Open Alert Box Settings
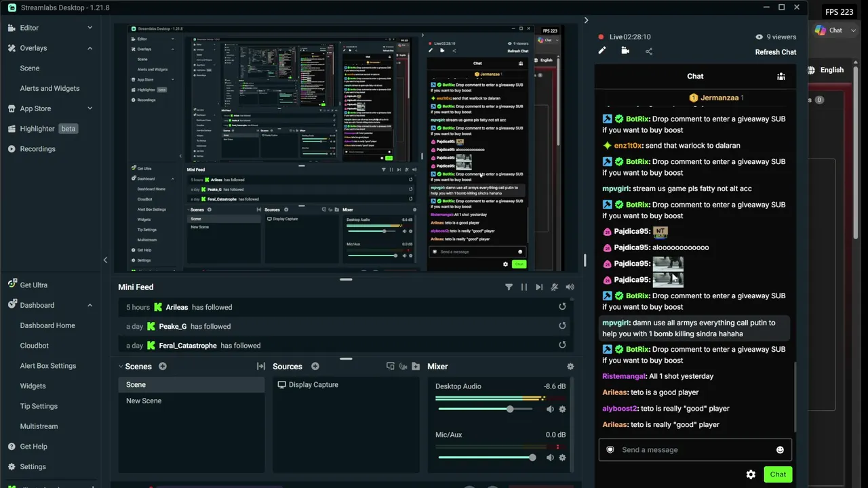 (48, 366)
